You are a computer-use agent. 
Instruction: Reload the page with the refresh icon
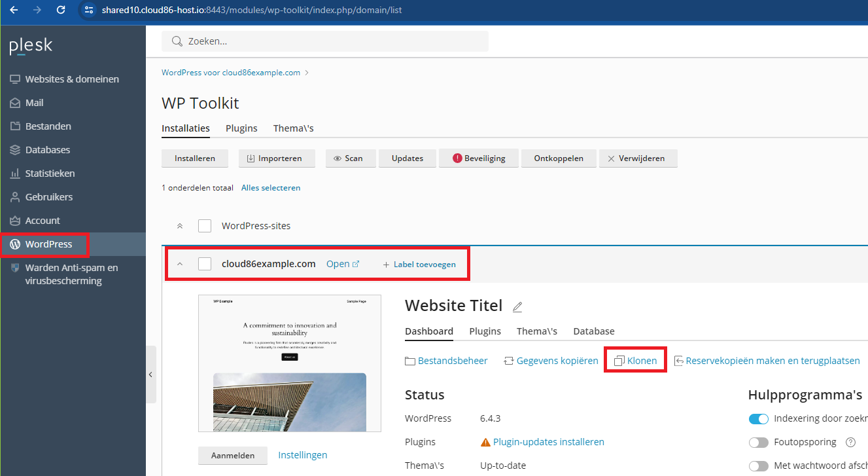61,10
